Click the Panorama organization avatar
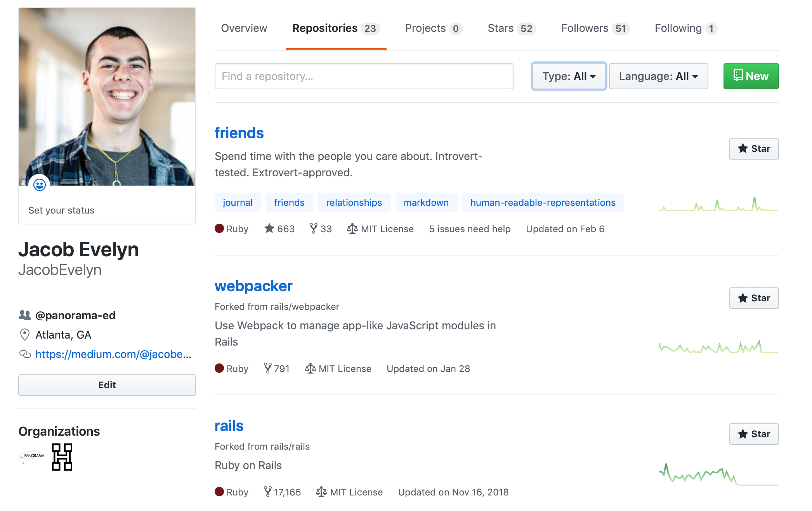 pos(32,457)
